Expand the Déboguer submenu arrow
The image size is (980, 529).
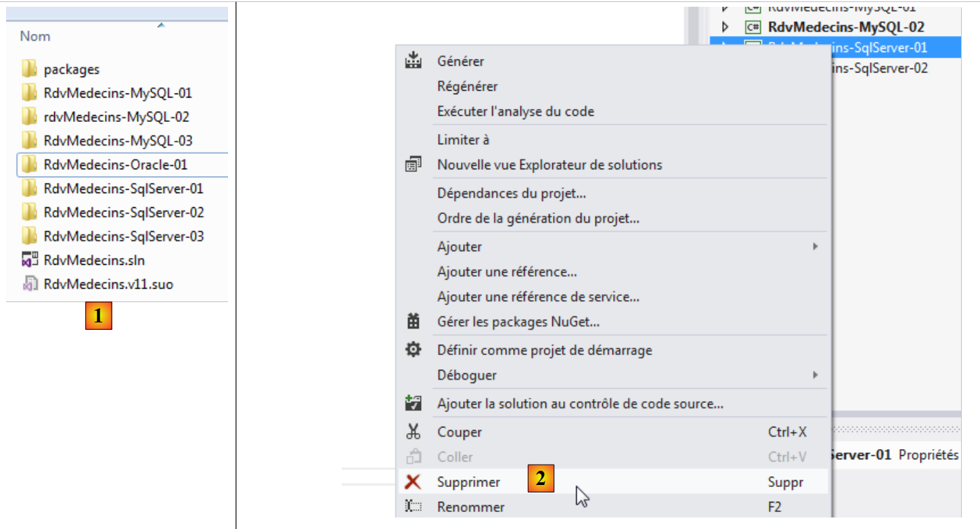pos(816,375)
